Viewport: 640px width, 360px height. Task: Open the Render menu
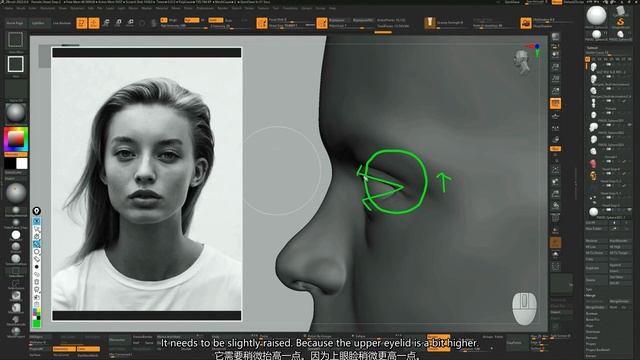pos(223,8)
